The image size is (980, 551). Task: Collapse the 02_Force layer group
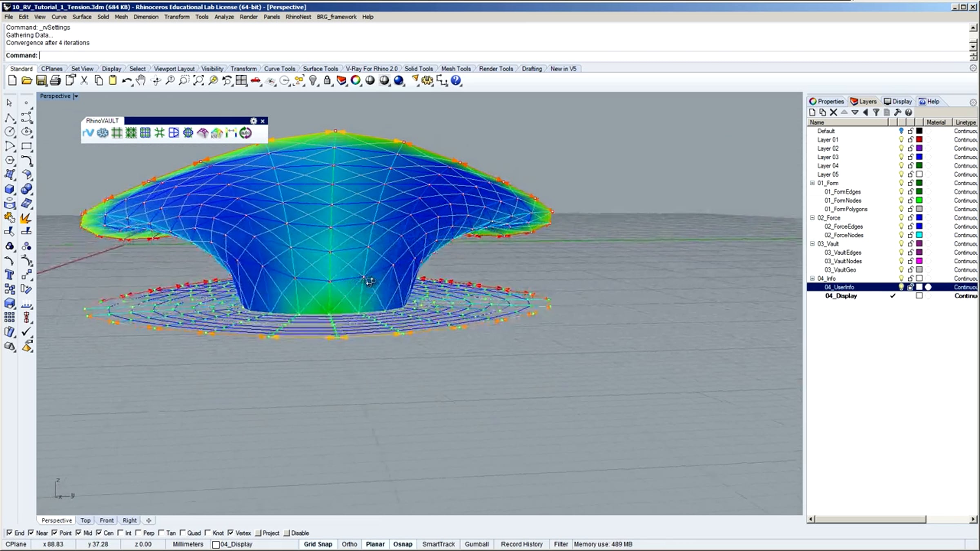[x=812, y=218]
